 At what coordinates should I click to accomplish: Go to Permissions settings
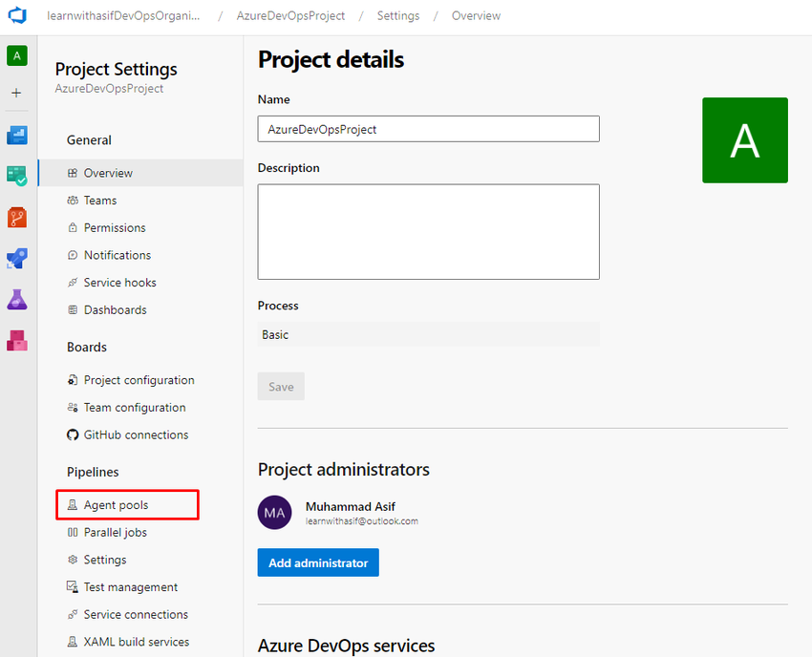(x=115, y=228)
